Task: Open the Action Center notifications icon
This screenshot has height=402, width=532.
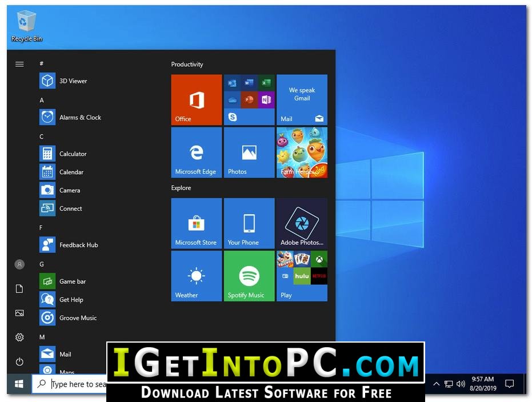Action: [509, 384]
